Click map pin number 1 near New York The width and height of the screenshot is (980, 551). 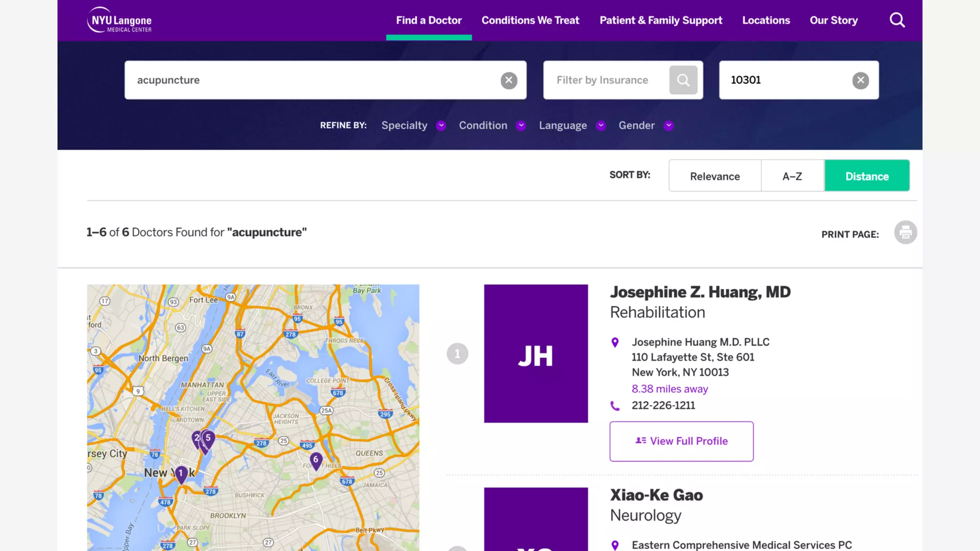tap(181, 474)
